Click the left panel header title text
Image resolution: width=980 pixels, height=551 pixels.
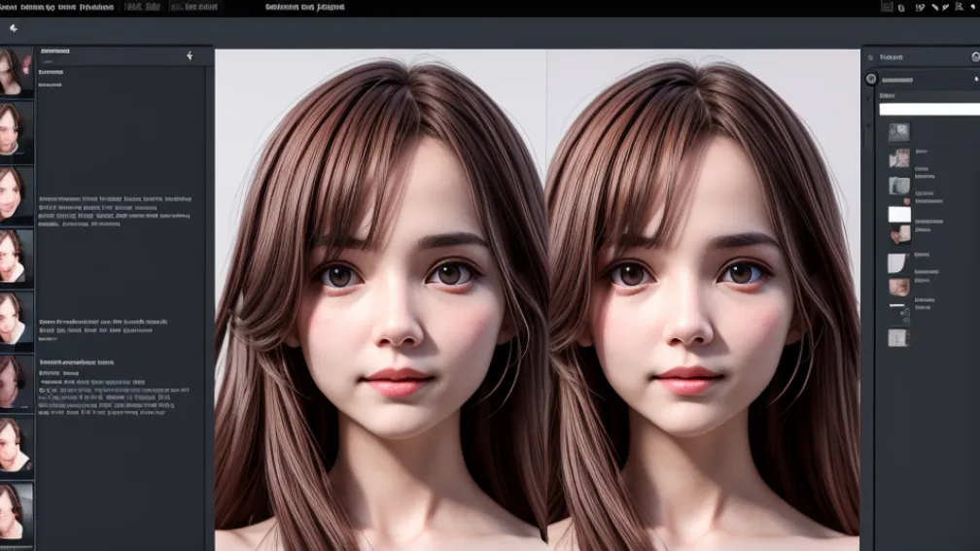[x=55, y=52]
